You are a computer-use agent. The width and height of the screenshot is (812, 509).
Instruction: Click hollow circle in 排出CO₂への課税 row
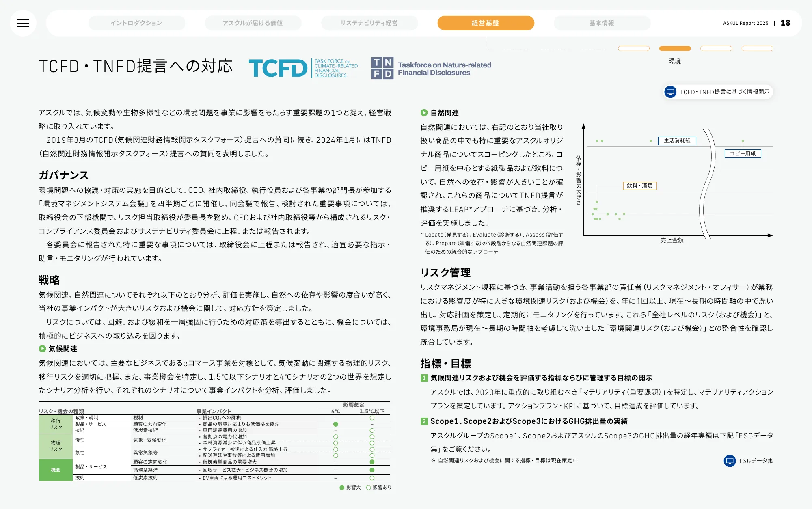[x=372, y=418]
